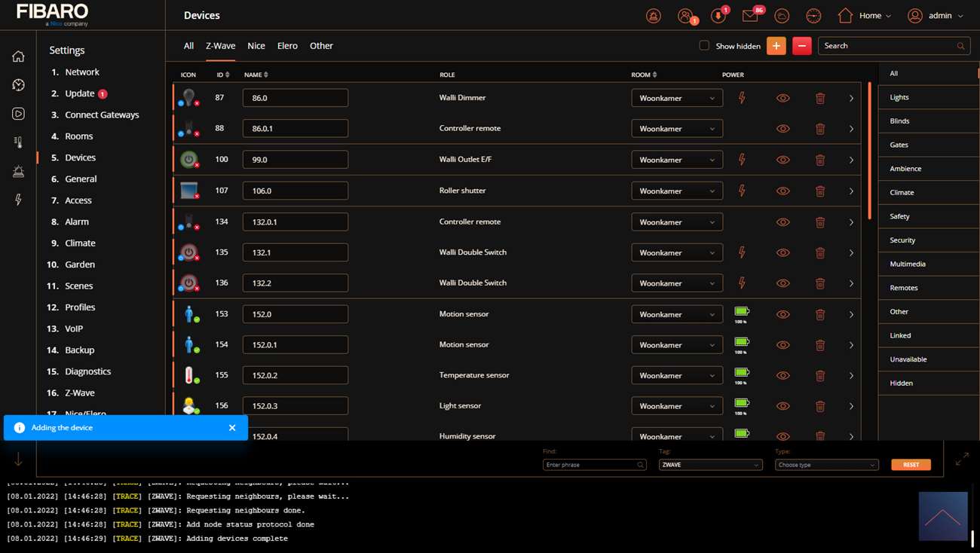Open room dropdown for device 153
This screenshot has width=980, height=553.
coord(676,314)
